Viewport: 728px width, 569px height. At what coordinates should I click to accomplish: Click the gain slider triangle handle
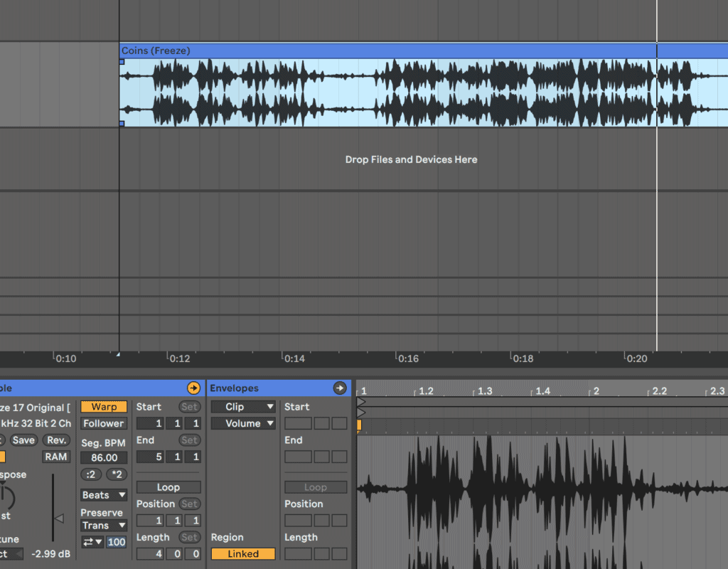(59, 519)
